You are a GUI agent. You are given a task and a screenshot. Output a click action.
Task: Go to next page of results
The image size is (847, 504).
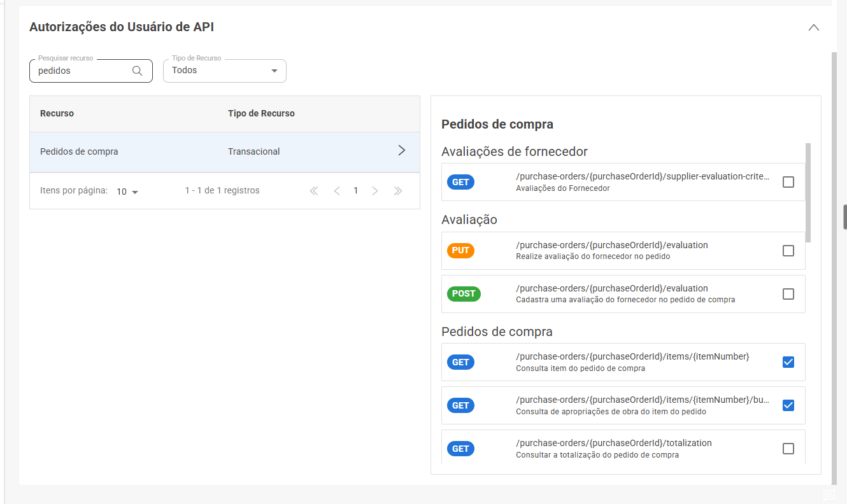coord(375,191)
